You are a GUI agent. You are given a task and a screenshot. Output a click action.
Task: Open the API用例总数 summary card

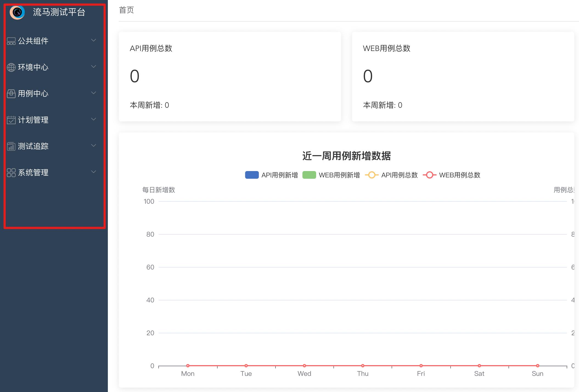pyautogui.click(x=230, y=77)
